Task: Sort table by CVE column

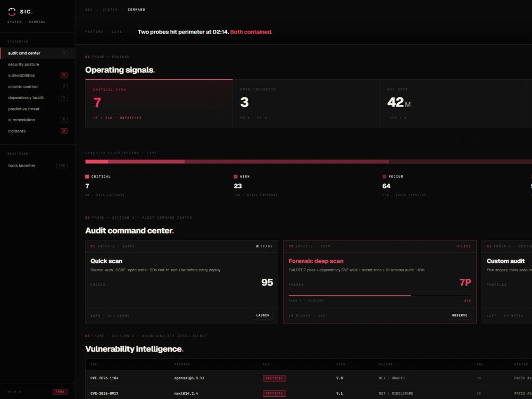Action: point(94,364)
